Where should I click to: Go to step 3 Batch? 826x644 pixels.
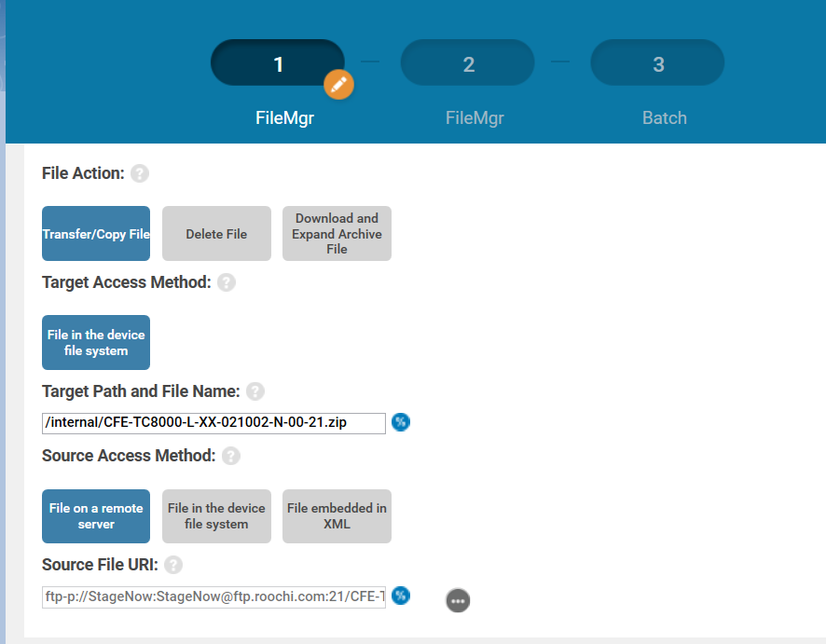coord(657,62)
